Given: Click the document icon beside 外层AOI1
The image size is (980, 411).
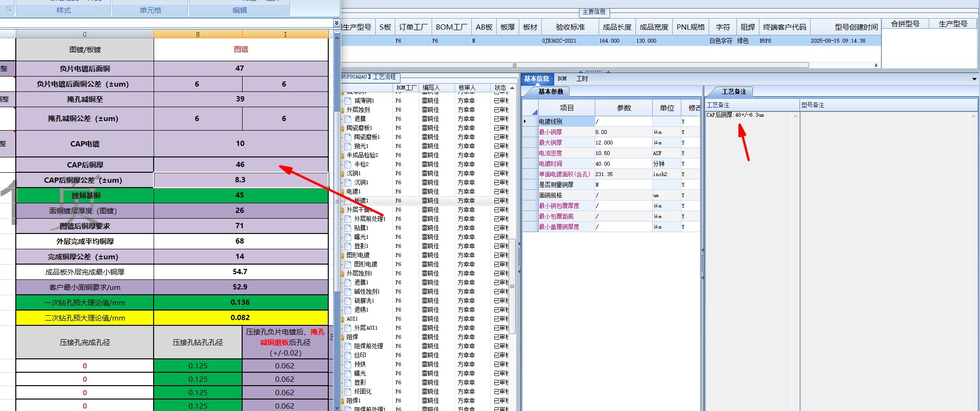Looking at the screenshot, I should pos(348,328).
